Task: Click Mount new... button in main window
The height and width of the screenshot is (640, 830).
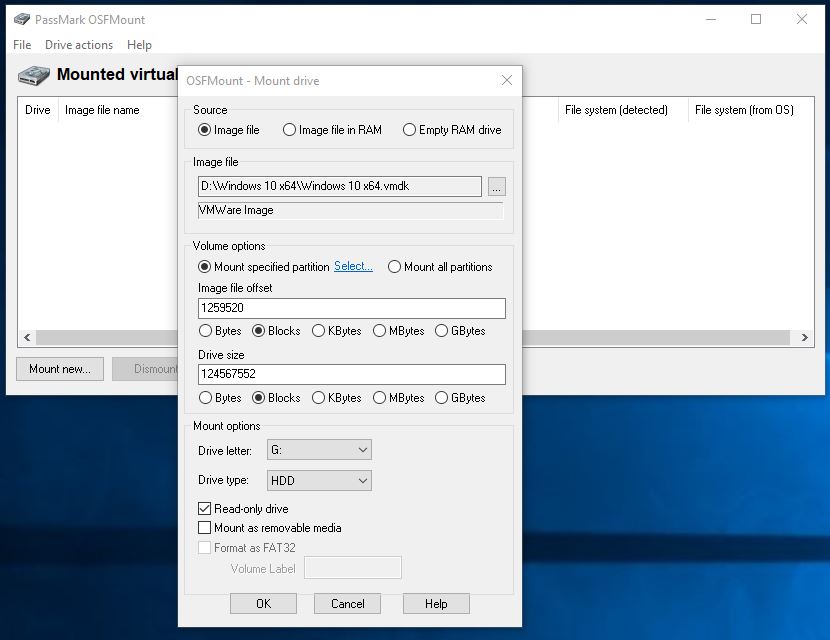Action: tap(60, 369)
